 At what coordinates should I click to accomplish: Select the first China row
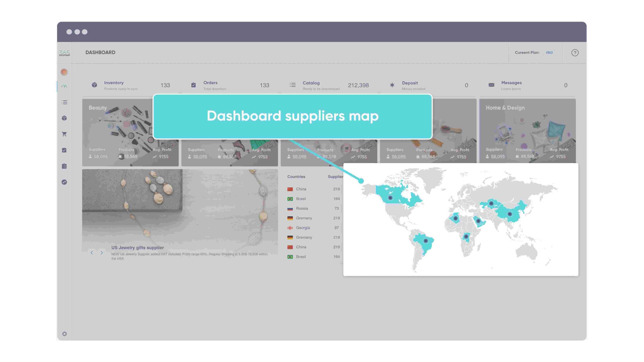pos(314,189)
